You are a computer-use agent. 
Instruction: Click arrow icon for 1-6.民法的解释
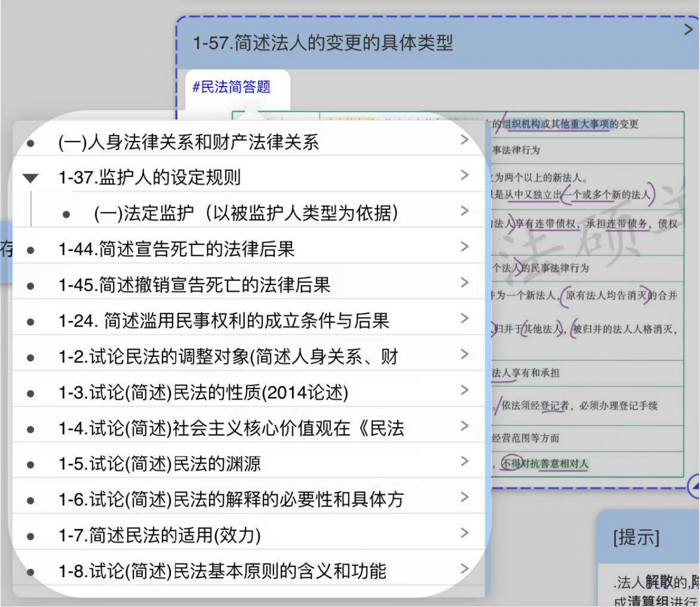point(464,497)
